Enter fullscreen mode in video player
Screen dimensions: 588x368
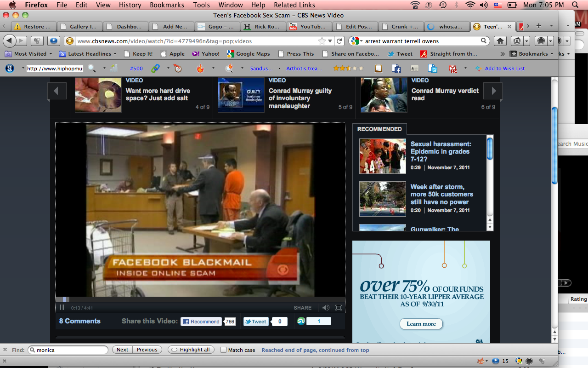(x=339, y=307)
